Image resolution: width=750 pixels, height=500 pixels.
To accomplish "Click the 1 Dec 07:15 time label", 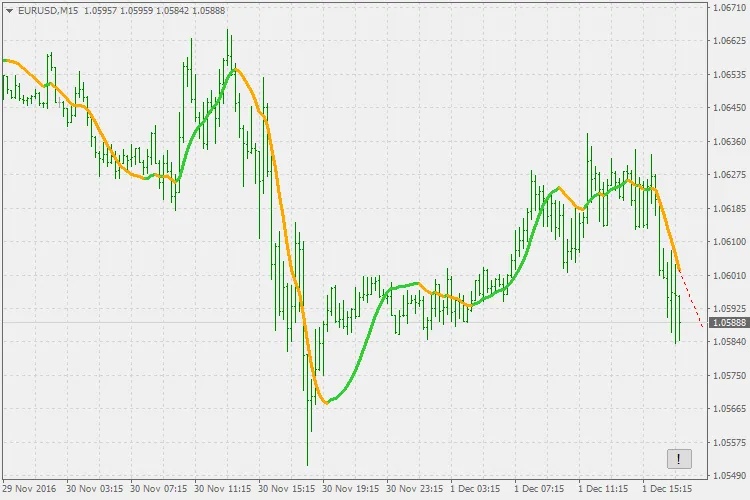I will click(542, 490).
